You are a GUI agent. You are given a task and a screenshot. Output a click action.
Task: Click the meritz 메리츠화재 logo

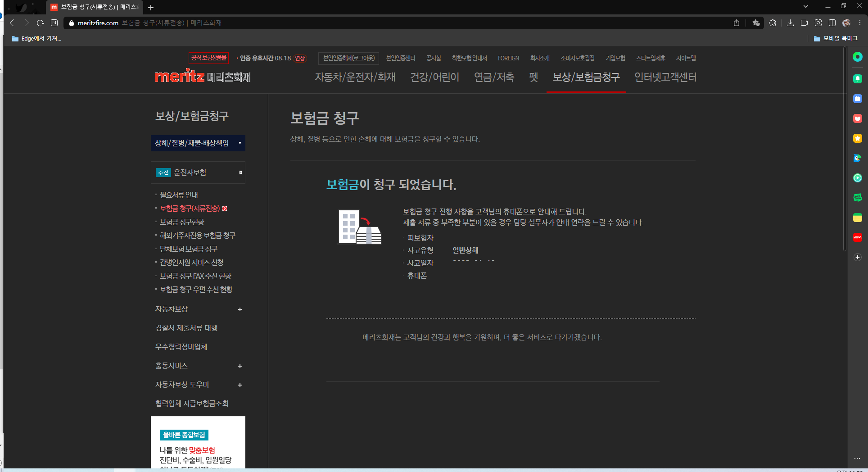203,77
